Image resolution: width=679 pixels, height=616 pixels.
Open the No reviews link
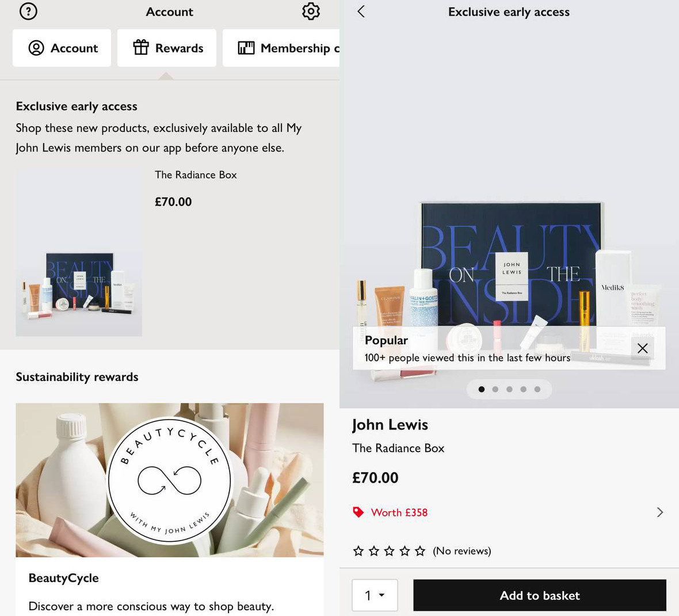462,552
